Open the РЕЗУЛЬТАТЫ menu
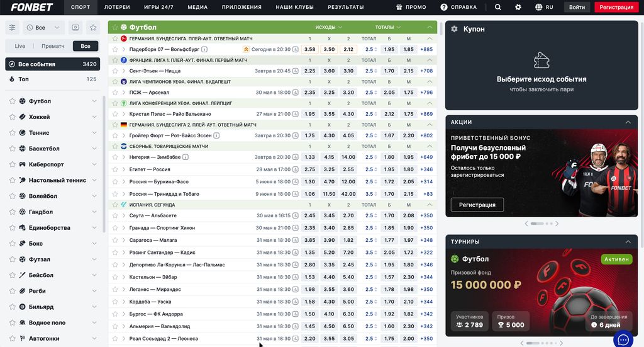 click(x=346, y=7)
